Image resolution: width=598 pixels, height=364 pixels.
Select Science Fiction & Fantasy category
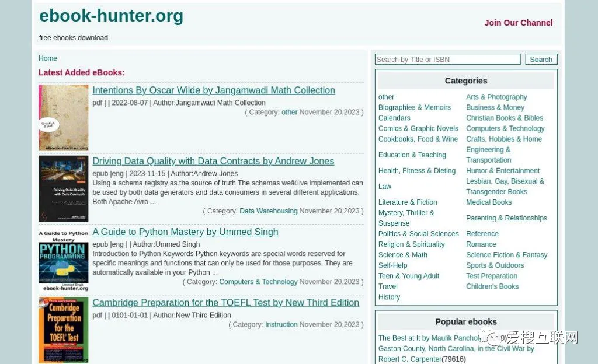pos(507,255)
